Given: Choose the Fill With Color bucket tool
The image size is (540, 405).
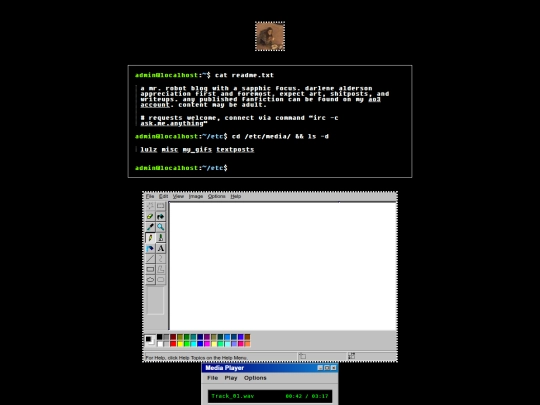Looking at the screenshot, I should (x=161, y=217).
